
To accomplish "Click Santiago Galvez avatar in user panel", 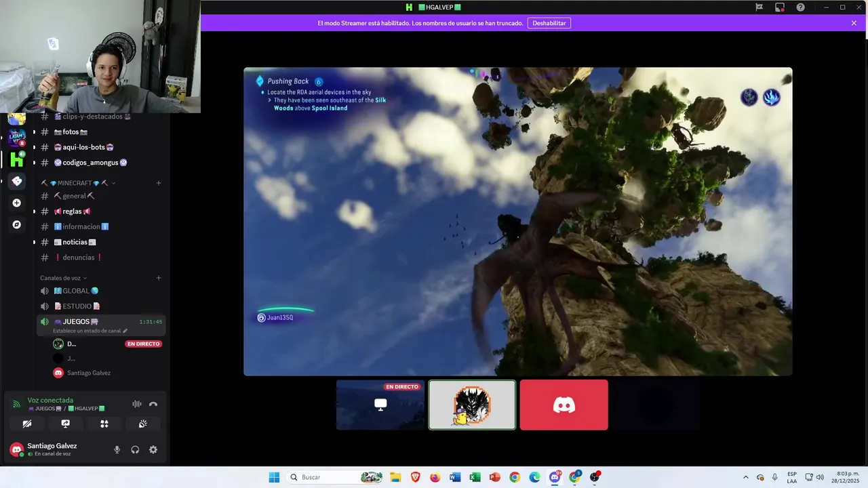I will [x=17, y=449].
